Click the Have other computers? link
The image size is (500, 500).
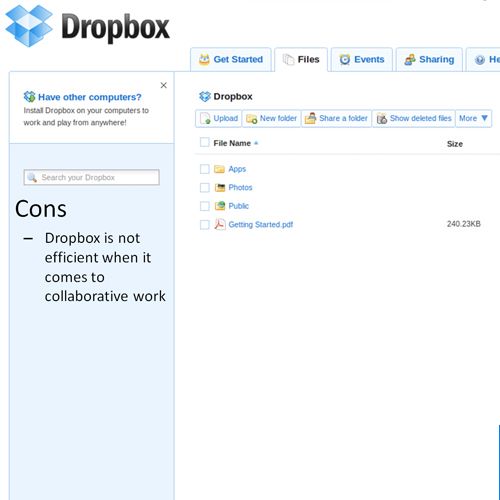(x=90, y=97)
